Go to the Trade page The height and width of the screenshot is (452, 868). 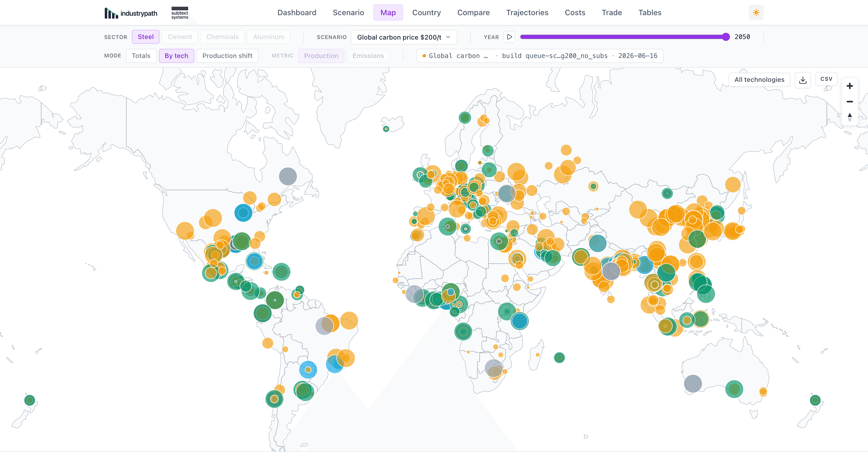coord(612,13)
